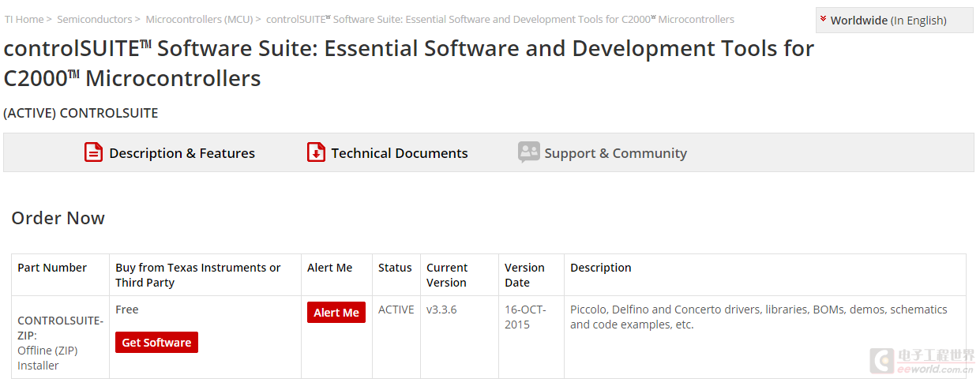Click the red chevron beside Worldwide

pyautogui.click(x=824, y=20)
